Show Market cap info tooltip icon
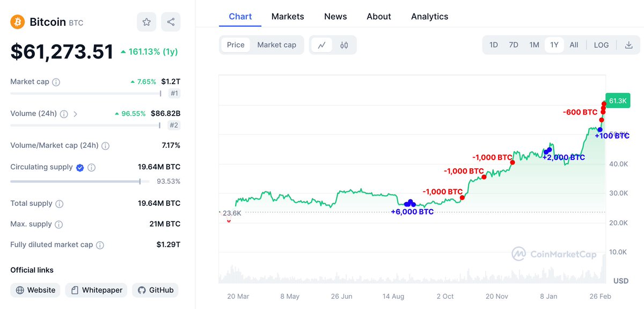The image size is (644, 309). tap(56, 82)
